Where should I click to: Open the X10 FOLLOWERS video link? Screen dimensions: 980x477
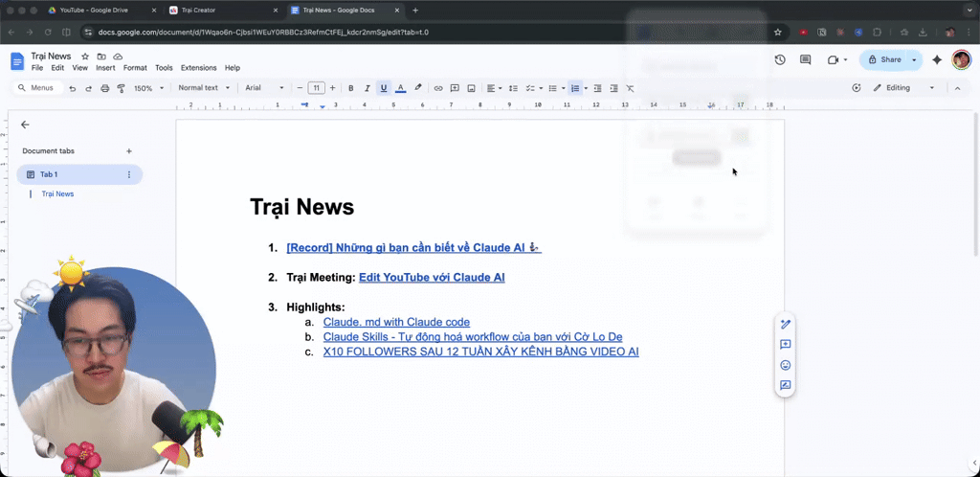(x=480, y=352)
